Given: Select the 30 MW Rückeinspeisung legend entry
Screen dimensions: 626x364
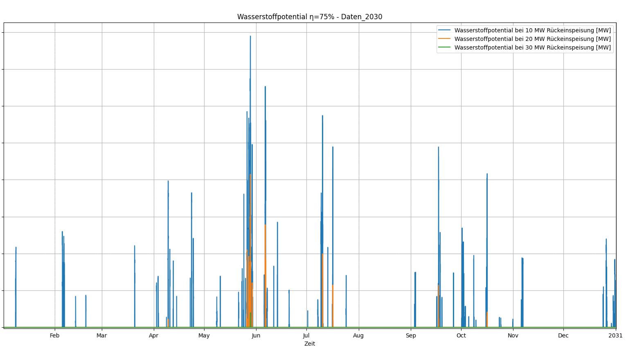Looking at the screenshot, I should pyautogui.click(x=532, y=47).
